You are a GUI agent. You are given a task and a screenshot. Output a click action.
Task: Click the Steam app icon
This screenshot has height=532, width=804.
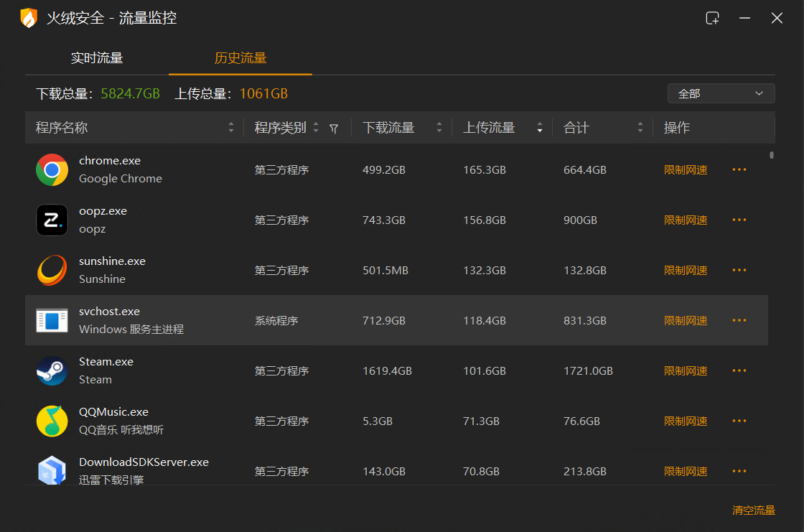[52, 371]
